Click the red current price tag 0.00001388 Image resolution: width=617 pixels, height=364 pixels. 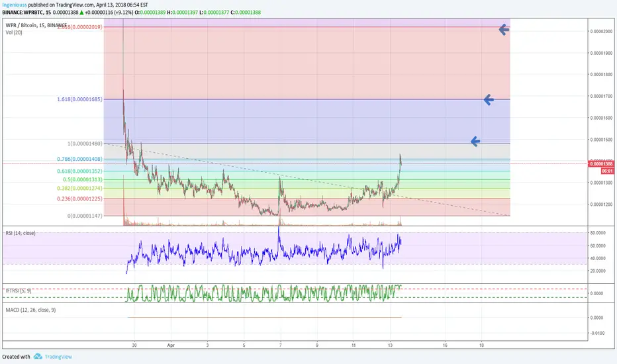click(601, 163)
